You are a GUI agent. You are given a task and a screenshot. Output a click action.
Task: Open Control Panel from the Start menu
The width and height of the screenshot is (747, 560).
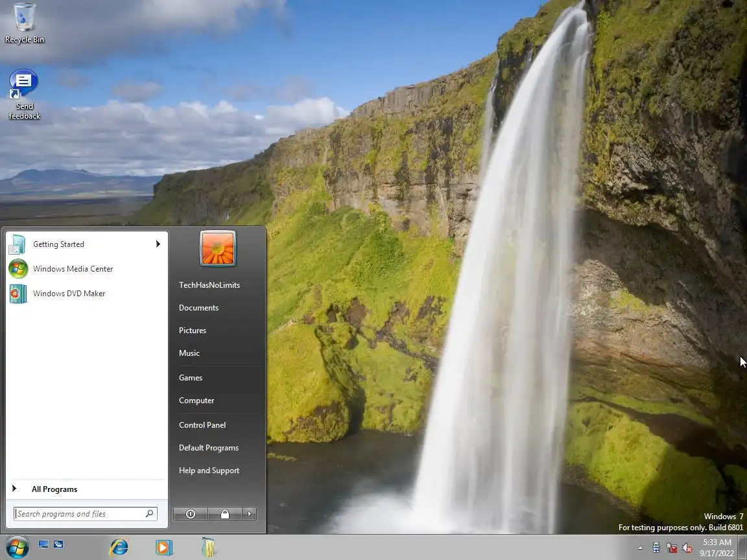[202, 425]
